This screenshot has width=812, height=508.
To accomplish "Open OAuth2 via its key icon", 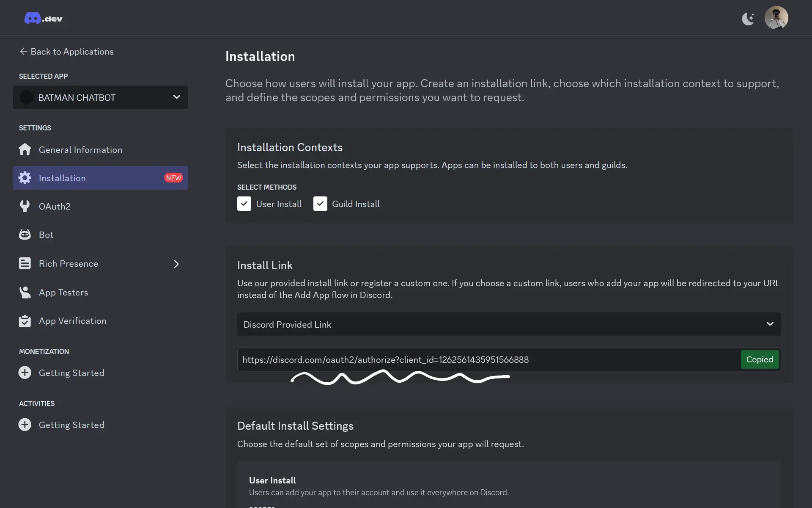I will coord(25,206).
